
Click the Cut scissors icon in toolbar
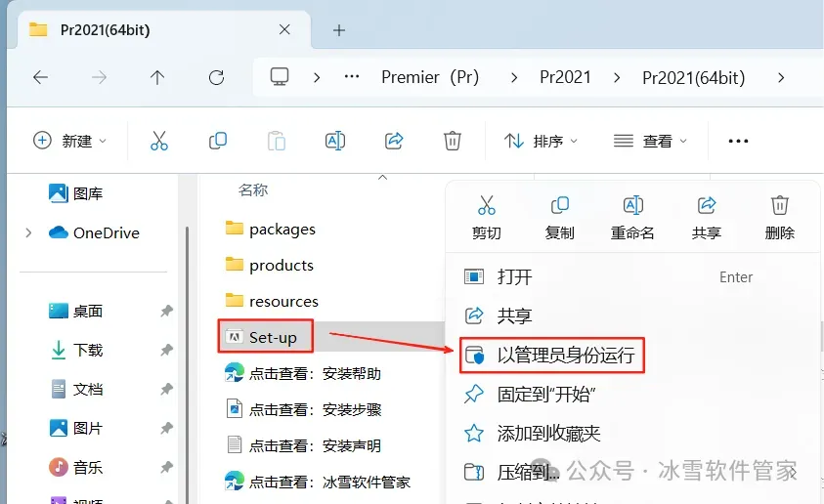158,141
